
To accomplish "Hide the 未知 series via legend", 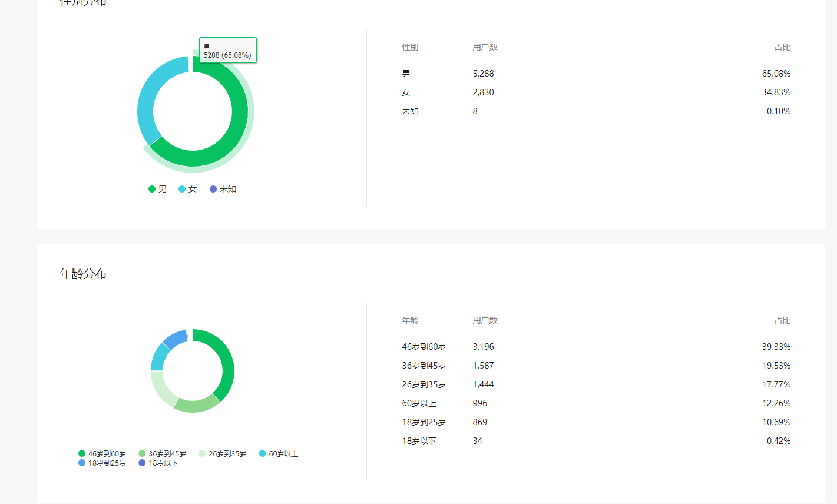I will coord(223,189).
